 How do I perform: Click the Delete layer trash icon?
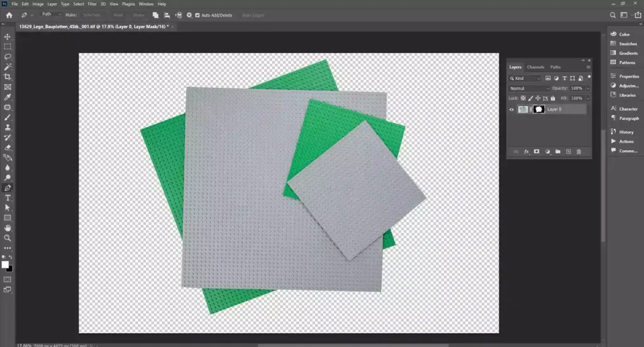click(579, 151)
